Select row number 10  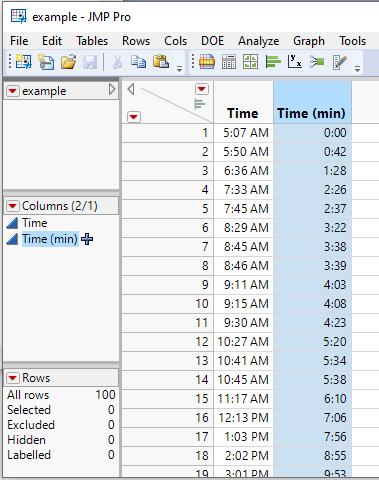tap(168, 304)
